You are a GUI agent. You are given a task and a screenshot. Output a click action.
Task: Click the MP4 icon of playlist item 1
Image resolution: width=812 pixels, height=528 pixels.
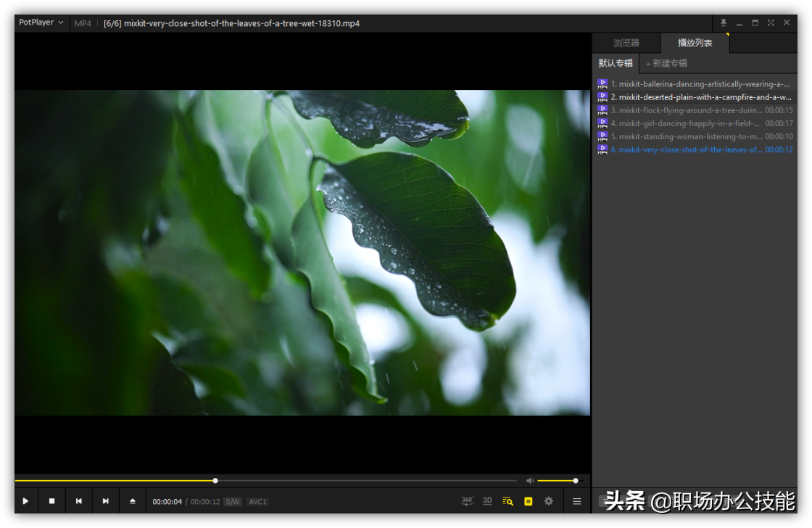[x=602, y=83]
